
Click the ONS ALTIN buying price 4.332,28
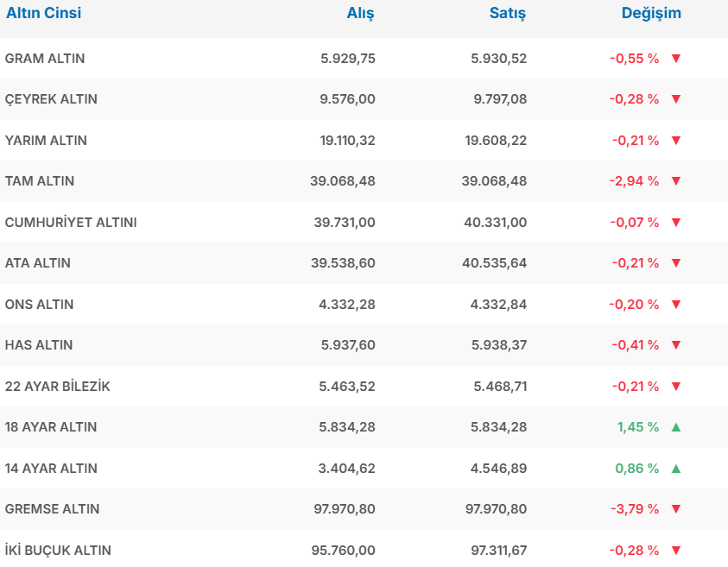[347, 305]
